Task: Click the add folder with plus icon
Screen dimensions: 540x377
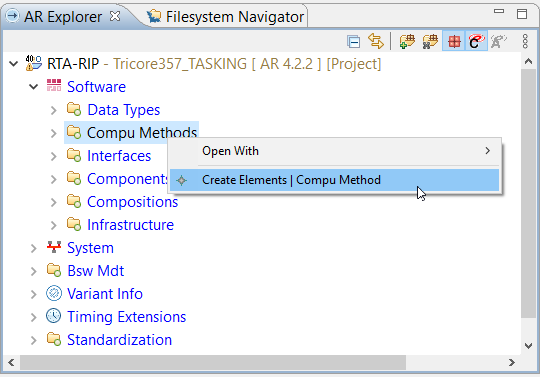Action: (407, 41)
